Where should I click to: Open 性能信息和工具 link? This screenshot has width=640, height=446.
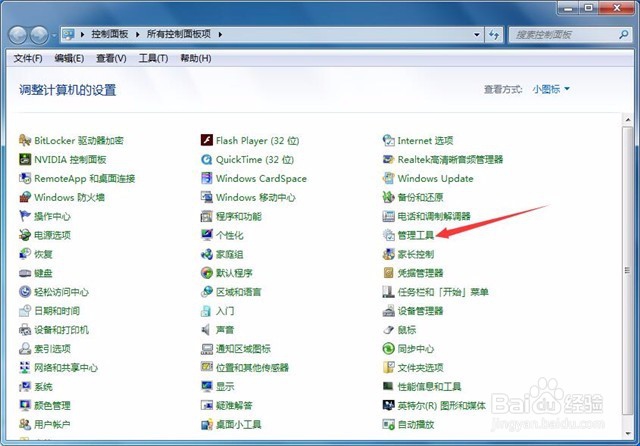click(x=429, y=386)
